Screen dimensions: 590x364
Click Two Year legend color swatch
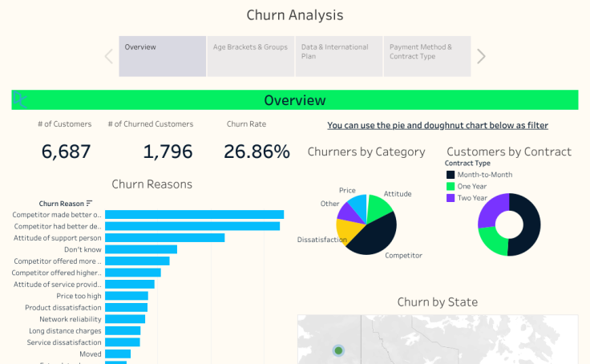[x=451, y=197]
